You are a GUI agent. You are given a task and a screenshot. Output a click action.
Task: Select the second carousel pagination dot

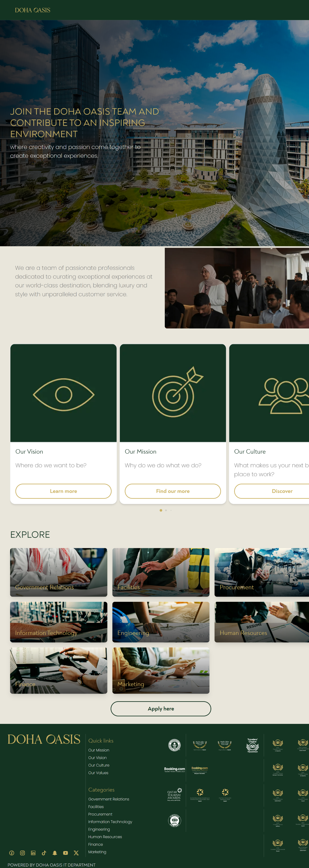point(166,510)
